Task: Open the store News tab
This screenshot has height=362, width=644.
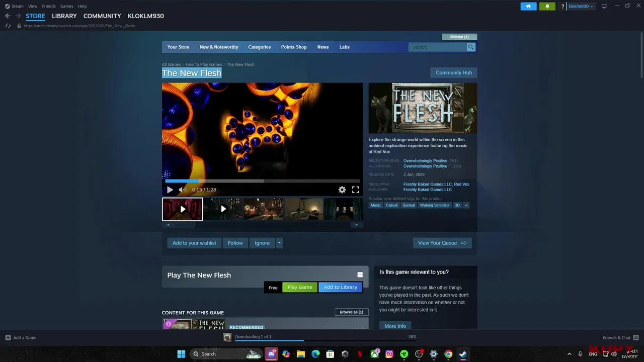Action: pyautogui.click(x=323, y=47)
